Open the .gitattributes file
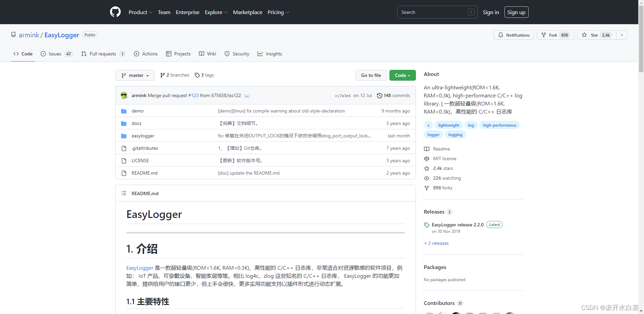This screenshot has height=314, width=644. click(145, 148)
